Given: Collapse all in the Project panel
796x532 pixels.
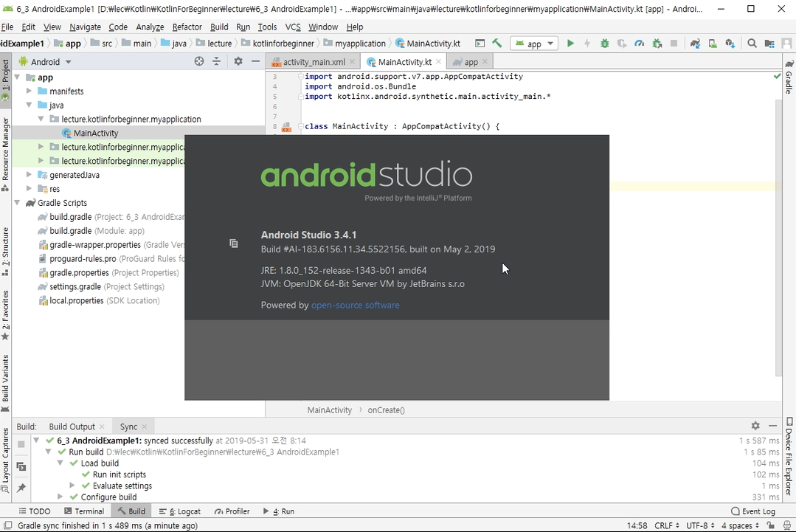Looking at the screenshot, I should [x=217, y=61].
